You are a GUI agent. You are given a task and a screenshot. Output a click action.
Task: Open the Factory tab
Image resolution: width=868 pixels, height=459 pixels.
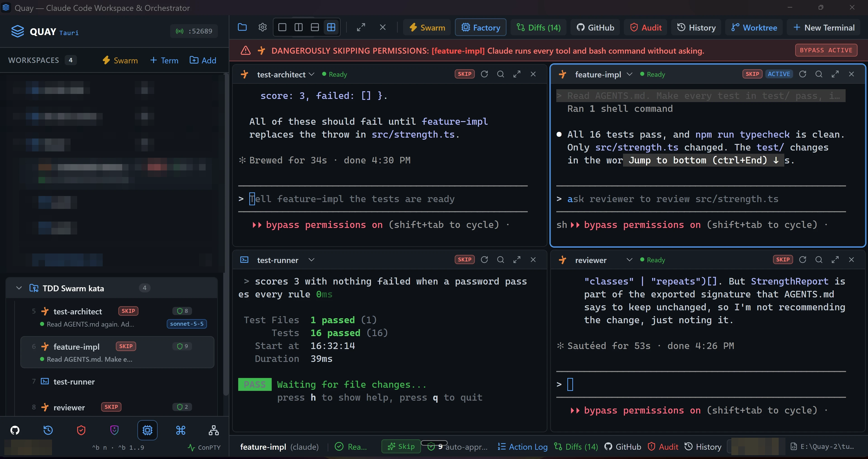[x=480, y=27]
